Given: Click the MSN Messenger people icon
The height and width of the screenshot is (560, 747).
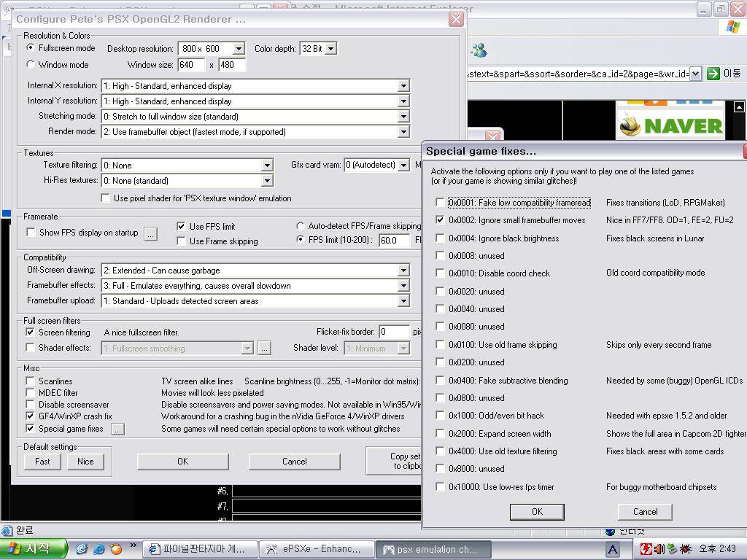Looking at the screenshot, I should (479, 50).
